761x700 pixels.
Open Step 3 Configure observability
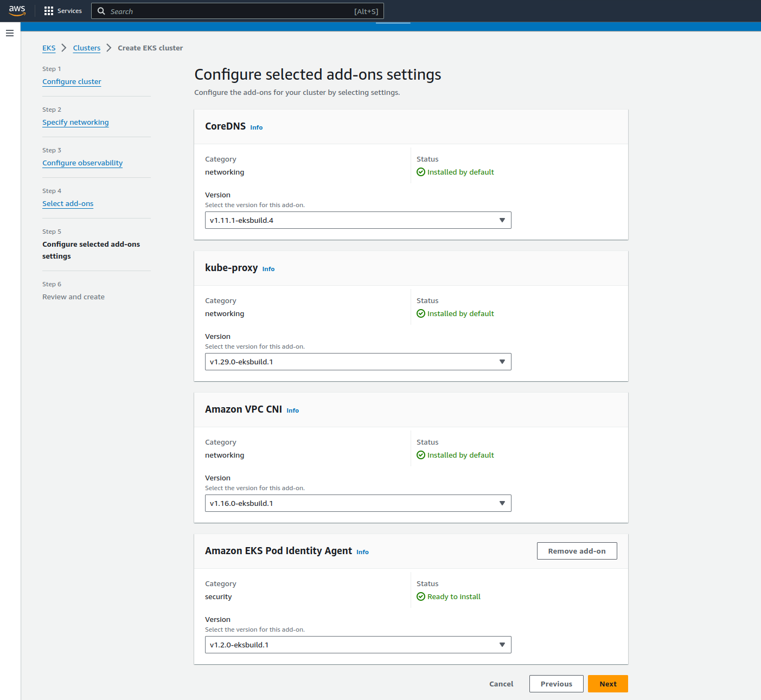click(x=82, y=163)
